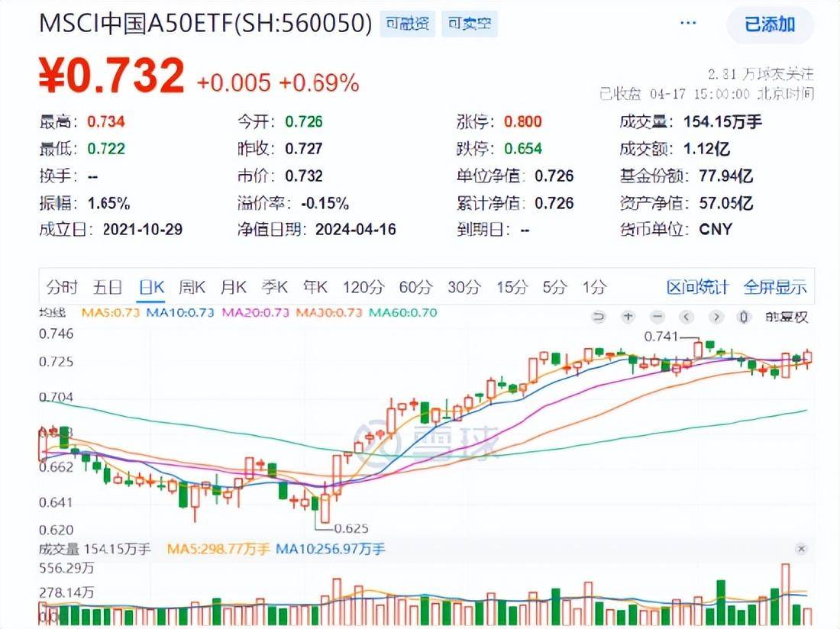Open 全屏显示 fullscreen mode
Viewport: 840px width, 629px height.
776,287
